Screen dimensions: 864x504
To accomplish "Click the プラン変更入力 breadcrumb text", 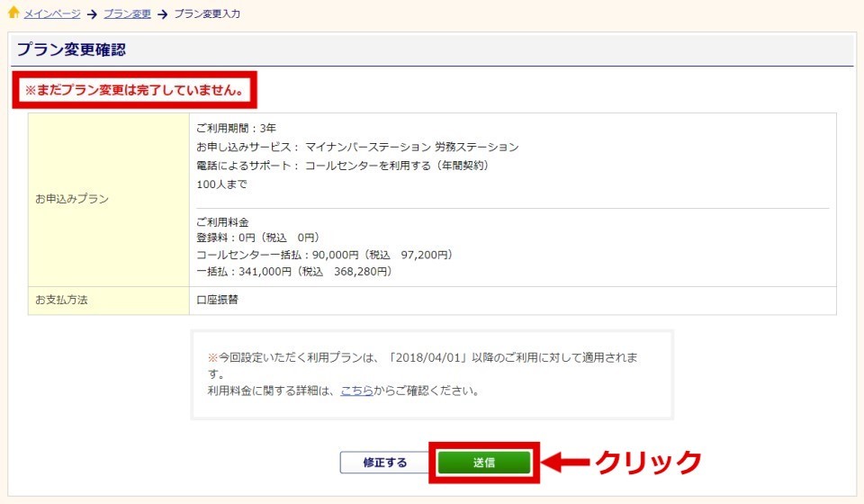I will pos(207,13).
